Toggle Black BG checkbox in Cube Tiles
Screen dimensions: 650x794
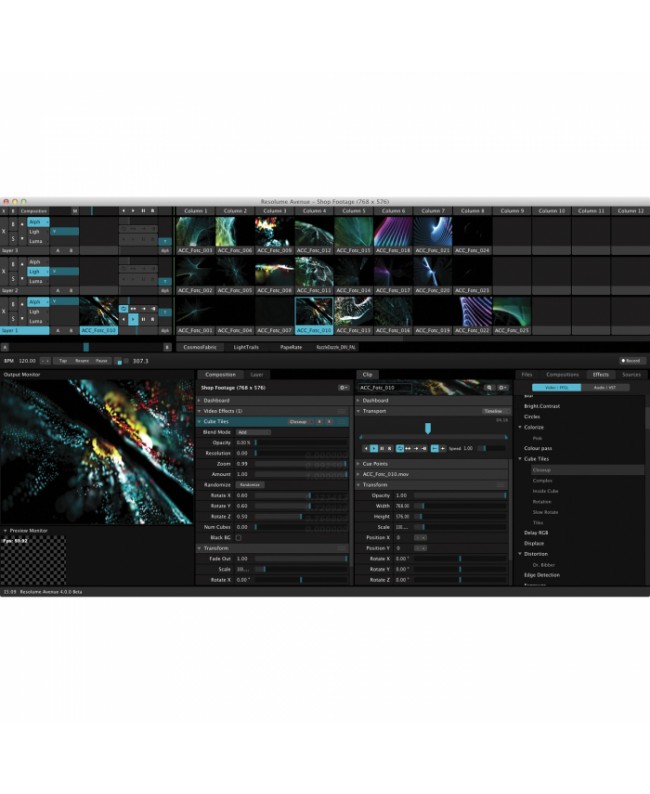coord(238,538)
